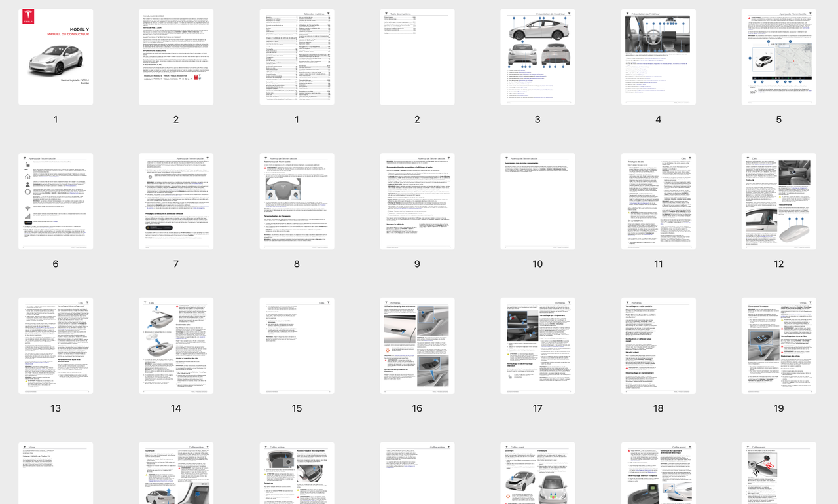
Task: Select the page 11 Clés thumbnail
Action: pos(658,202)
